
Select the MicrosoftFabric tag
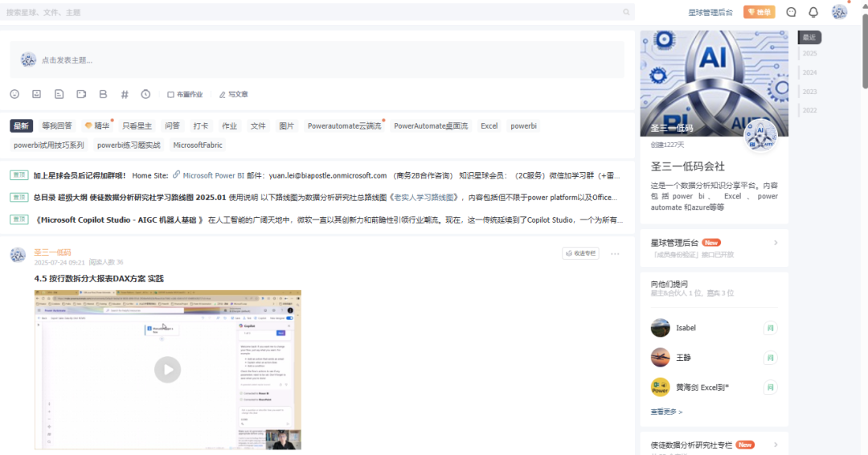[x=198, y=145]
